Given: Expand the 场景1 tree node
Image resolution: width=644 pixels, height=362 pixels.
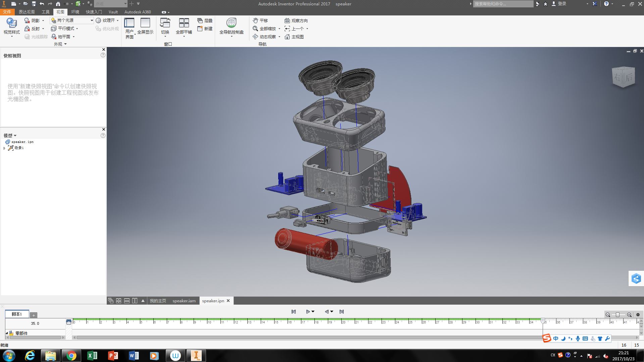Looking at the screenshot, I should tap(4, 148).
